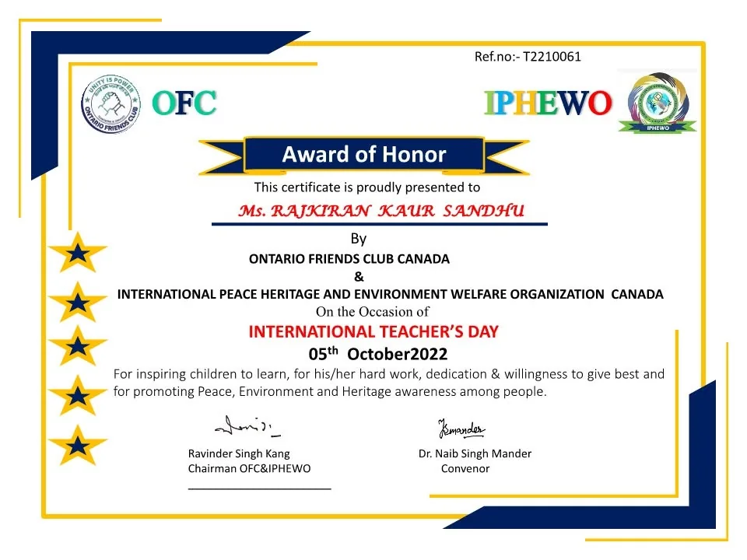The width and height of the screenshot is (747, 560).
Task: Click red 'INTERNATIONAL TEACHER'S DAY' heading
Action: point(373,331)
